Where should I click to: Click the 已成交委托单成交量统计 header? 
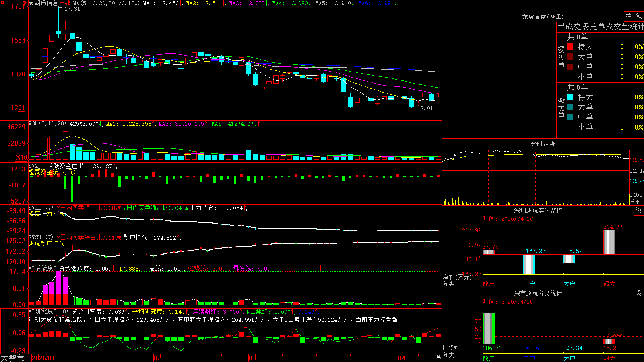(x=601, y=27)
